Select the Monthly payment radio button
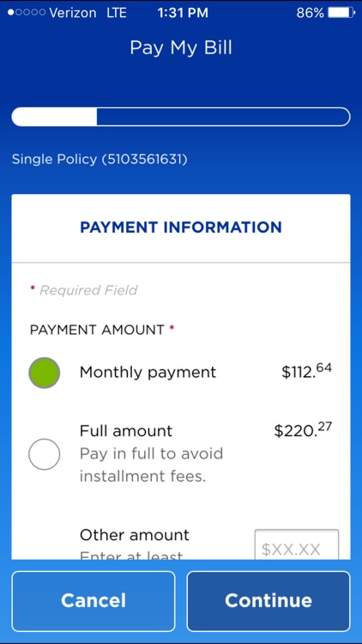The image size is (362, 644). click(x=45, y=373)
